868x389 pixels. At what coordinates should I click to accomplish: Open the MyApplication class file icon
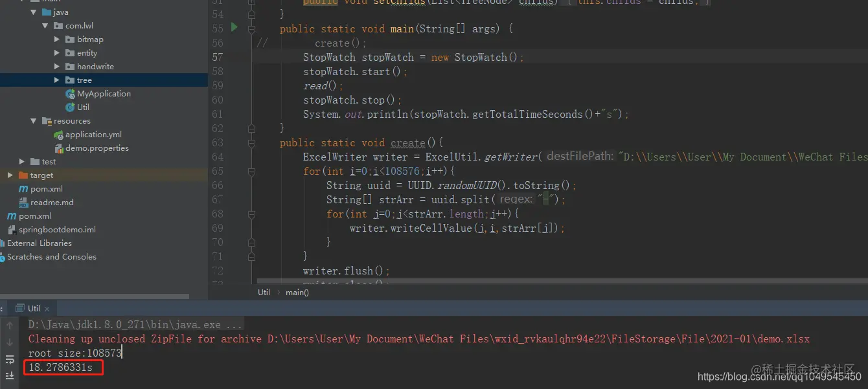(70, 94)
